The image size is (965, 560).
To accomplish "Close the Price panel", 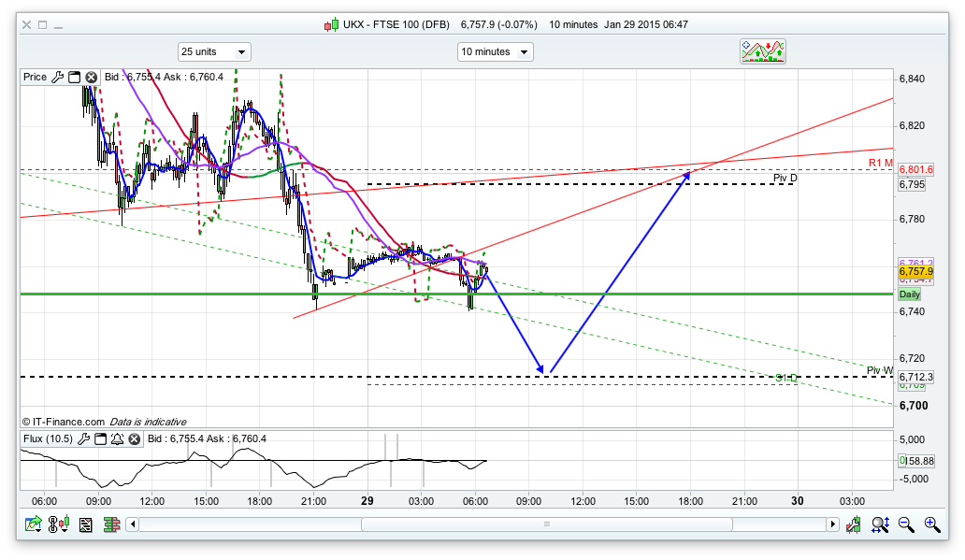I will pos(91,77).
